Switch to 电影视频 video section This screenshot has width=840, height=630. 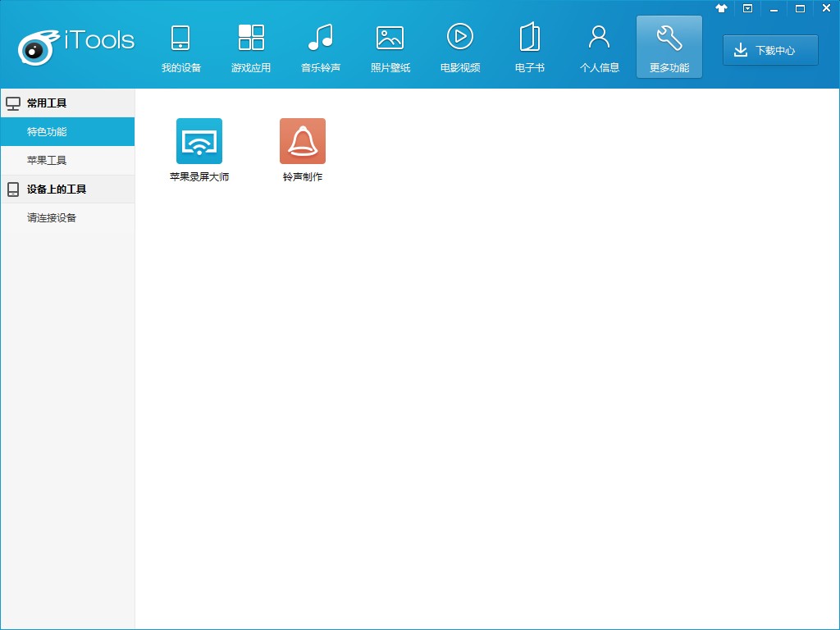tap(459, 48)
